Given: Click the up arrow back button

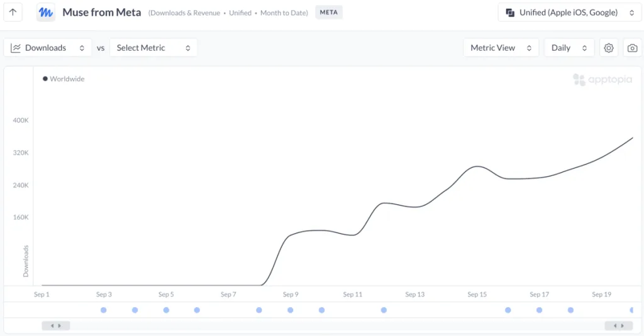Looking at the screenshot, I should pos(13,13).
